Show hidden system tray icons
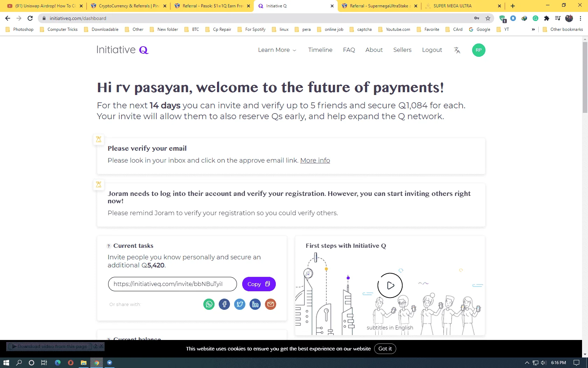 [x=527, y=363]
